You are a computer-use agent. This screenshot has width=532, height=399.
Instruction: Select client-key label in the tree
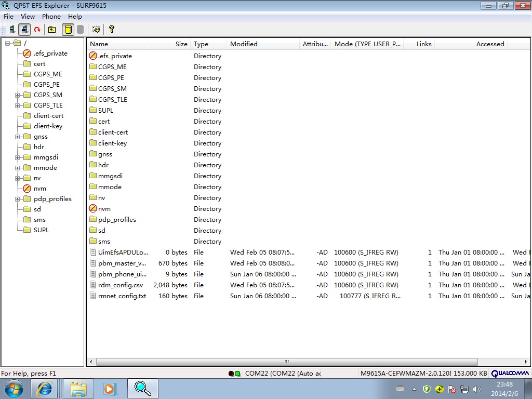tap(48, 126)
